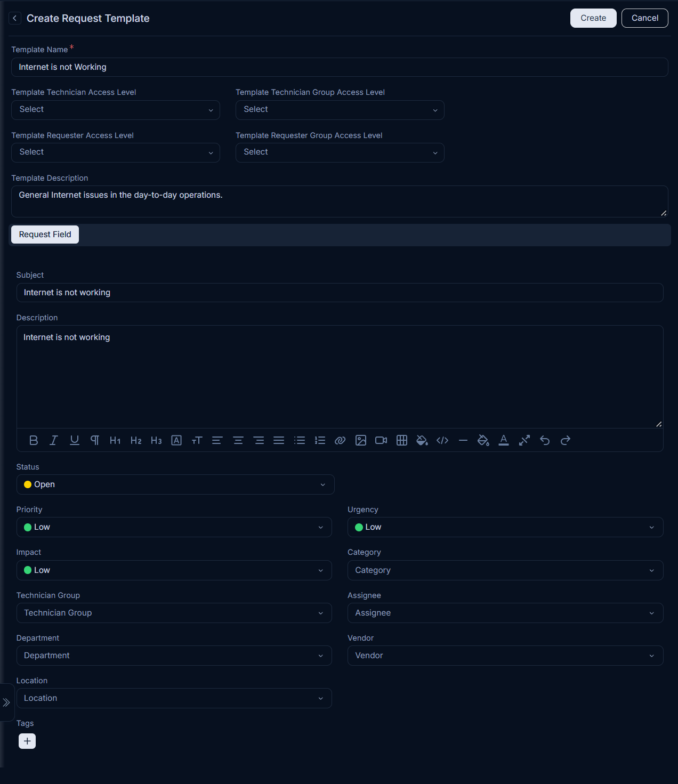Open Template Requester Group Access Level dropdown
678x784 pixels.
[340, 152]
